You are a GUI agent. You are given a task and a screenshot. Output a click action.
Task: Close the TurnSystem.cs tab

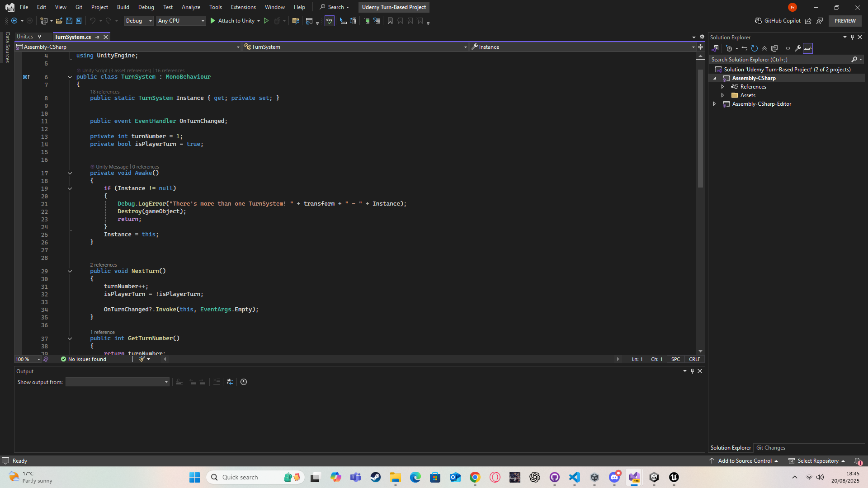pyautogui.click(x=106, y=37)
